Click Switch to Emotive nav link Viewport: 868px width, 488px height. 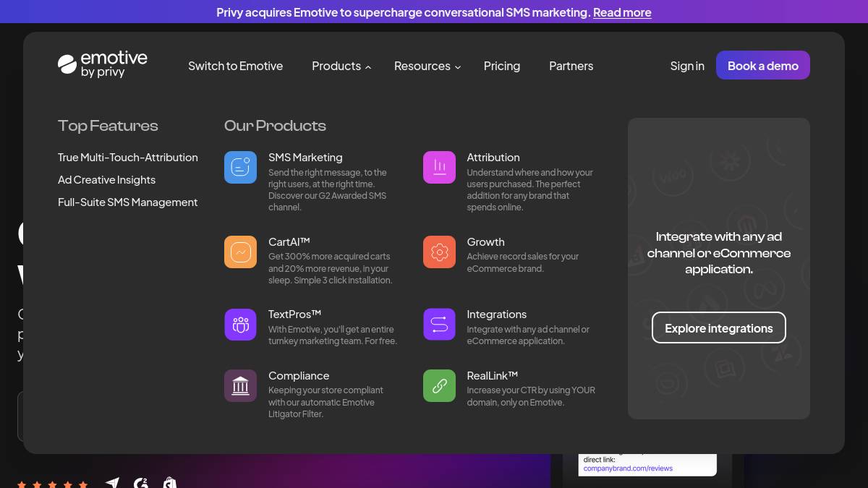[x=235, y=66]
